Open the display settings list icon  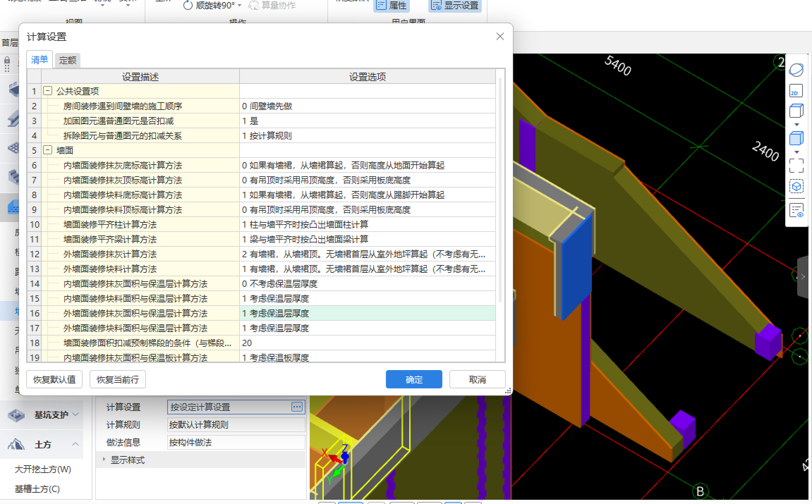coord(796,210)
